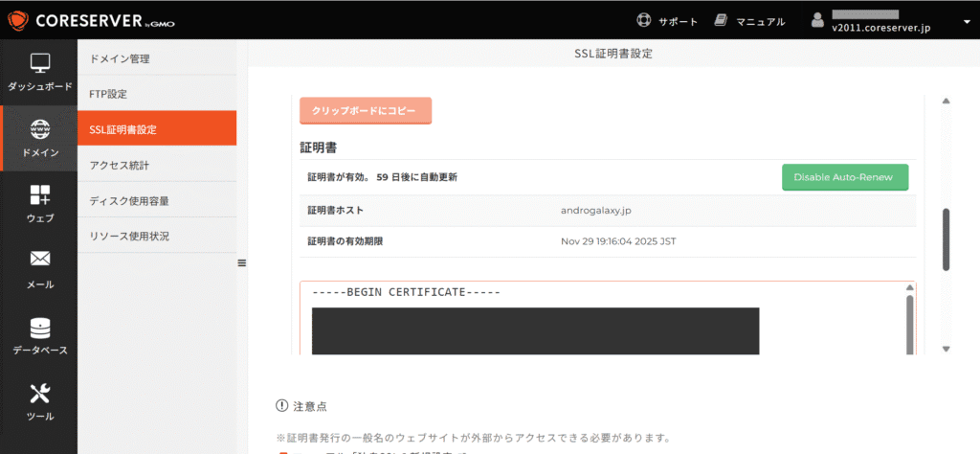The width and height of the screenshot is (980, 454).
Task: Open ドメイン管理 menu item
Action: (157, 58)
